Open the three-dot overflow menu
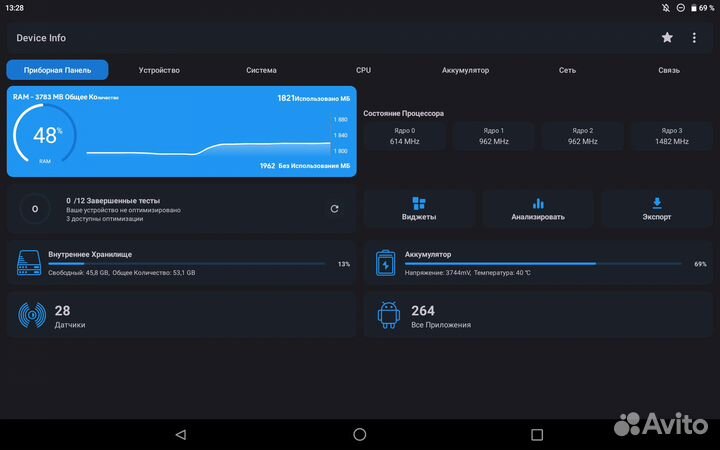 (694, 38)
